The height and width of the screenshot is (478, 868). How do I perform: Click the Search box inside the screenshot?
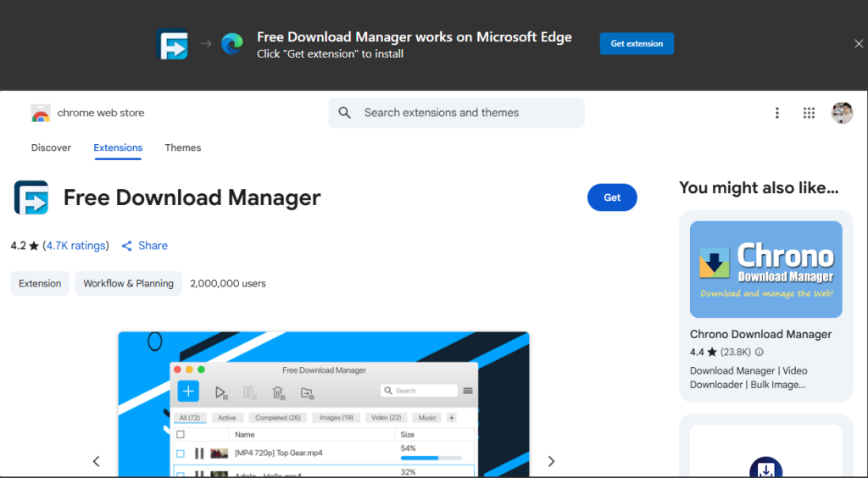(419, 391)
